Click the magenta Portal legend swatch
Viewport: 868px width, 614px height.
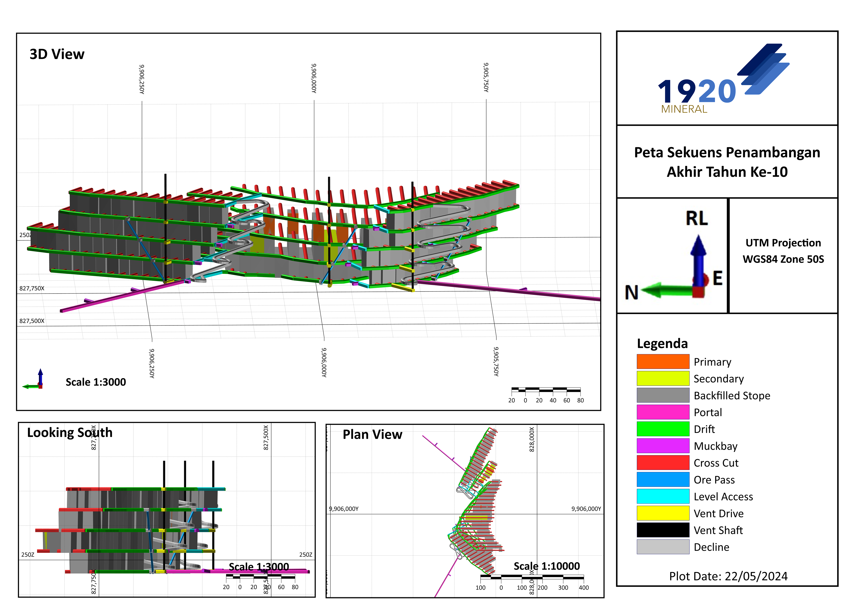tap(663, 412)
